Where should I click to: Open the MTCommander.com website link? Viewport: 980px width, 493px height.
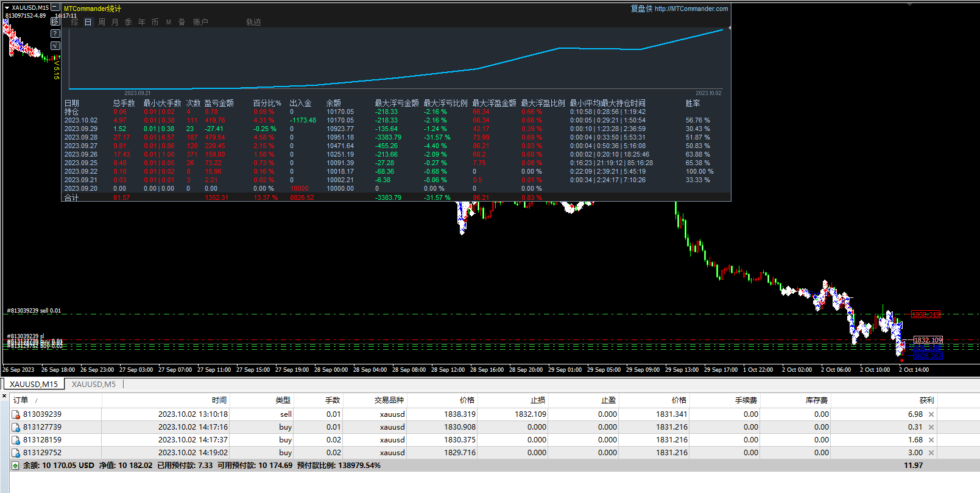click(691, 9)
